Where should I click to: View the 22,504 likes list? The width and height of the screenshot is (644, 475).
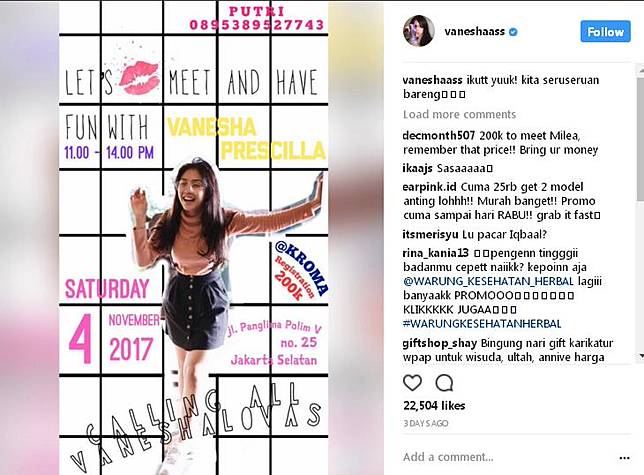pos(434,406)
